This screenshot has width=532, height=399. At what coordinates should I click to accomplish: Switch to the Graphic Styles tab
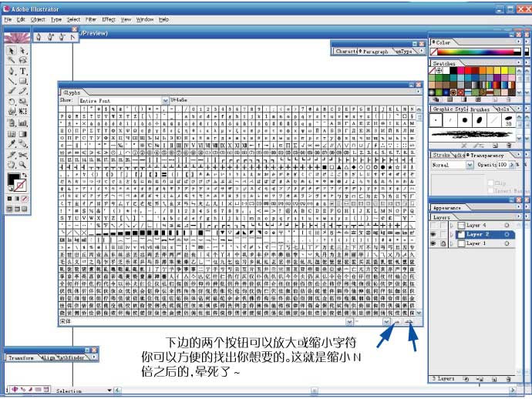click(450, 109)
